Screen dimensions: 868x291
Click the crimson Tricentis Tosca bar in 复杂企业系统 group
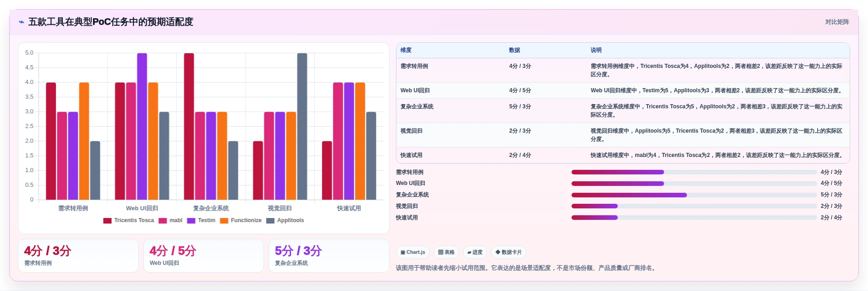point(189,126)
